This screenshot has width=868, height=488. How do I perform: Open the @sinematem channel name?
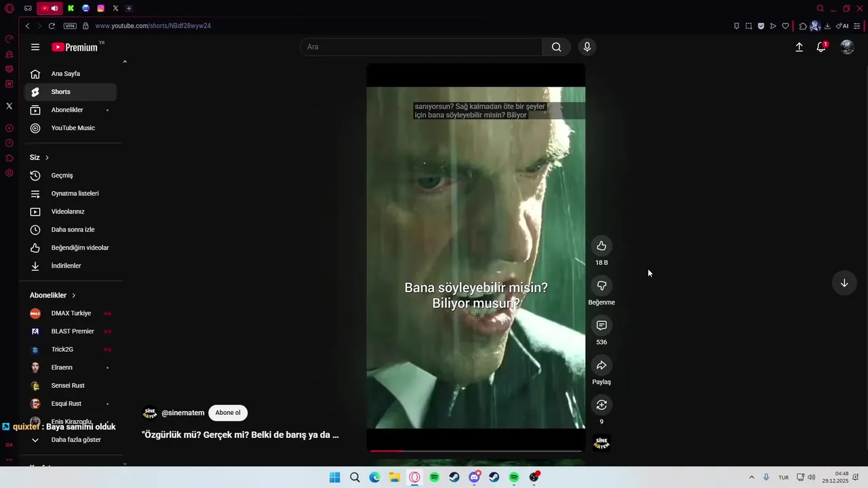pyautogui.click(x=183, y=413)
